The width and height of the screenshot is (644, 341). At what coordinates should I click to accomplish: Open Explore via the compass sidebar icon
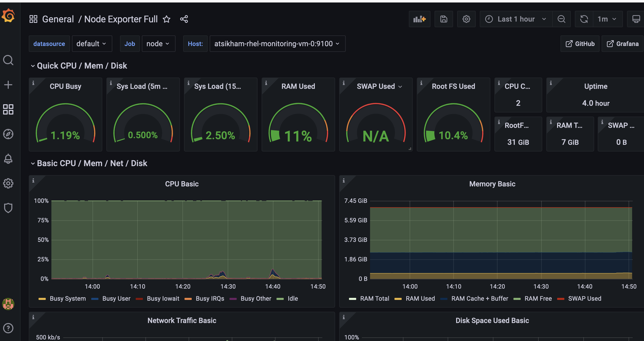(x=8, y=134)
